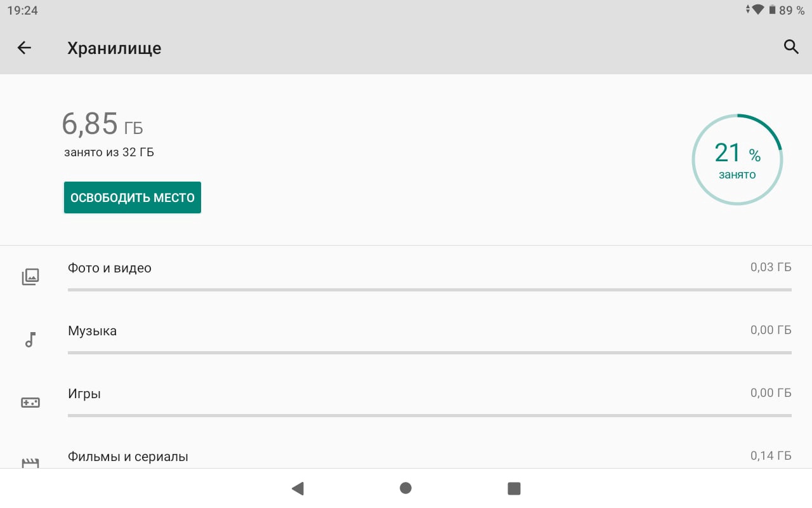Tap the back arrow in header
This screenshot has width=812, height=508.
[x=24, y=48]
